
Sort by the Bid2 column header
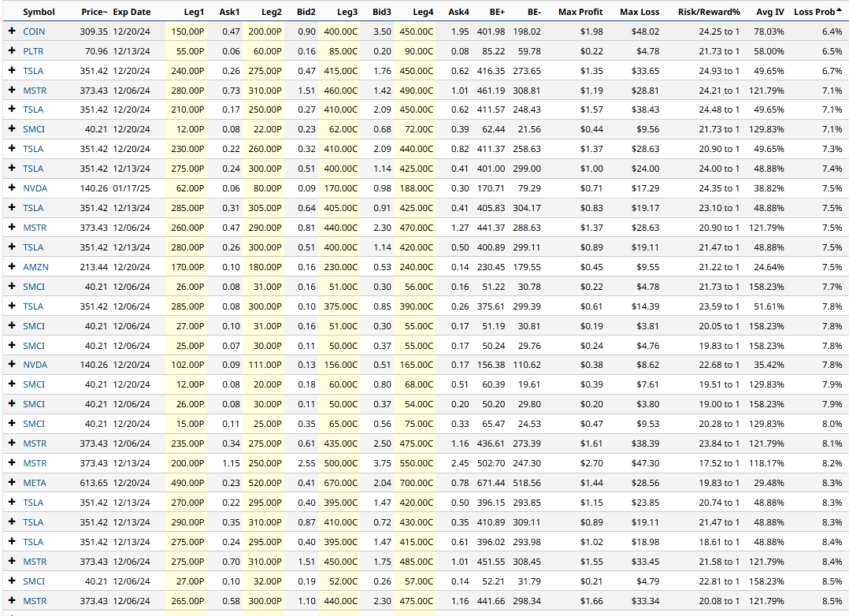tap(306, 12)
